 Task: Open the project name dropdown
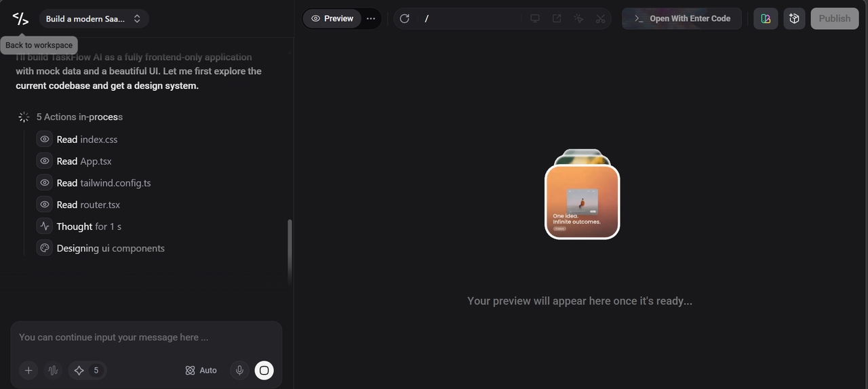(x=94, y=19)
